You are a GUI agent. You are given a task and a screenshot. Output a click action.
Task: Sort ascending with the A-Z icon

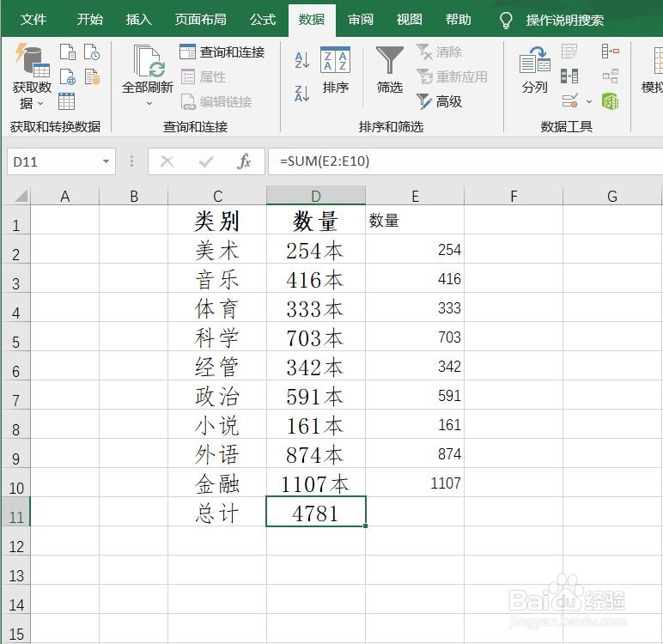click(302, 60)
